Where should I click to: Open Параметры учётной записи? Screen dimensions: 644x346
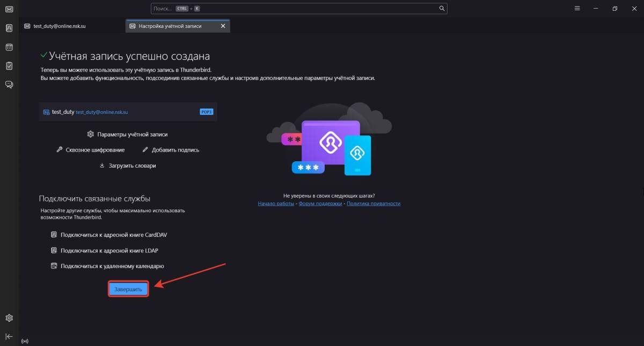[x=131, y=134]
